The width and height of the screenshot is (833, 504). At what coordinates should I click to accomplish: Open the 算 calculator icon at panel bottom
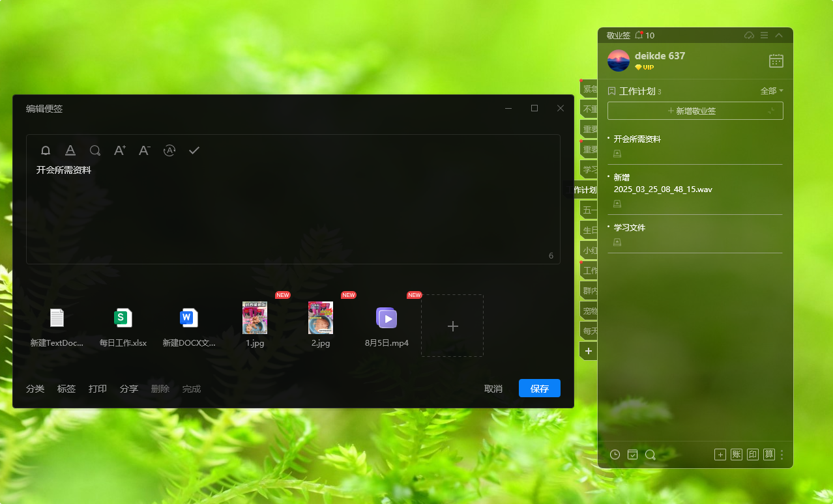click(x=769, y=455)
